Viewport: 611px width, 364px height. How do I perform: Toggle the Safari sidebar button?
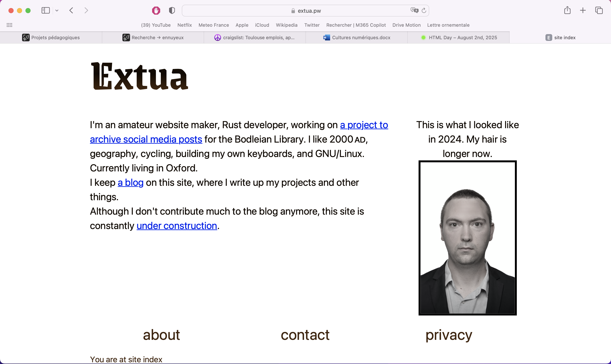coord(46,11)
